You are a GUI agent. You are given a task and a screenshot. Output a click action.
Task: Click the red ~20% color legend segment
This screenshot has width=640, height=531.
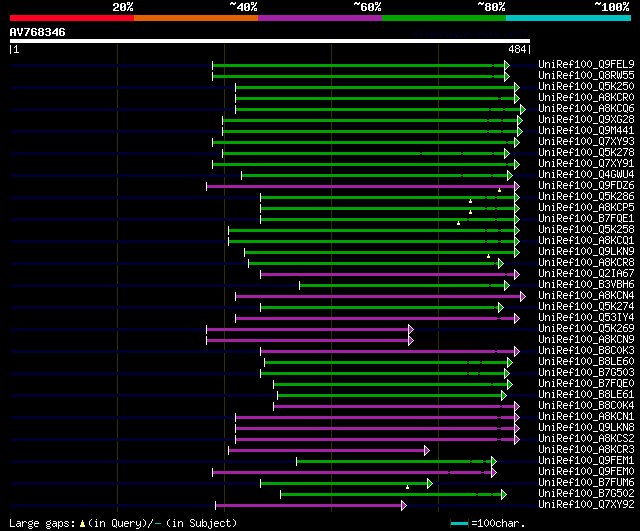tap(72, 18)
